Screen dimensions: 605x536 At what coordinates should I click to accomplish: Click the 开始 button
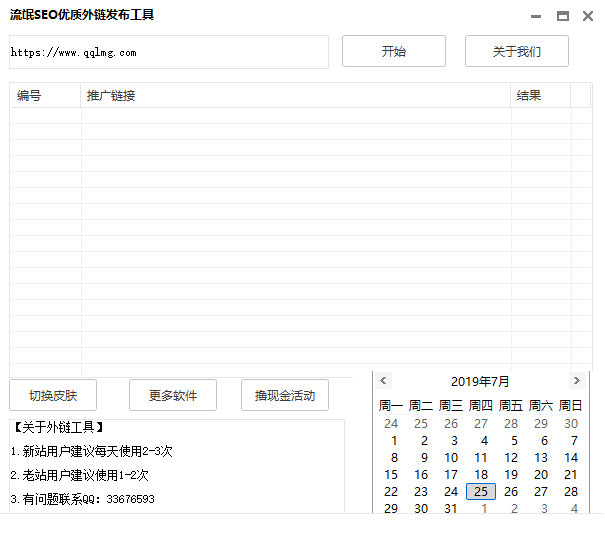pos(394,51)
